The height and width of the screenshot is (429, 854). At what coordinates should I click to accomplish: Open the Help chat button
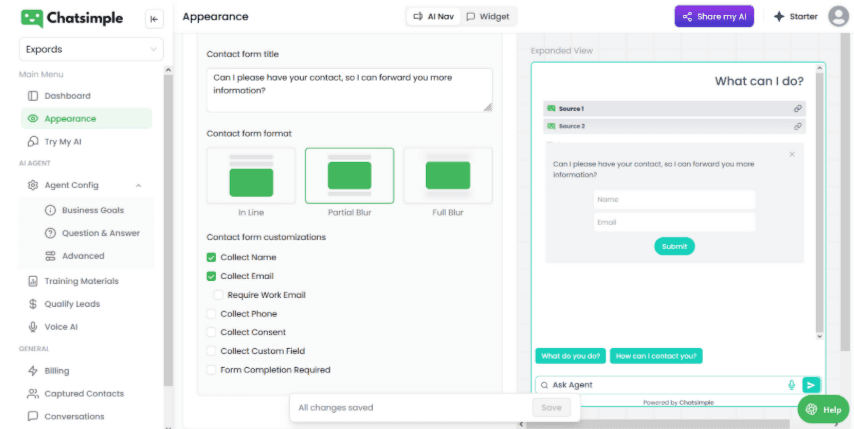click(823, 409)
